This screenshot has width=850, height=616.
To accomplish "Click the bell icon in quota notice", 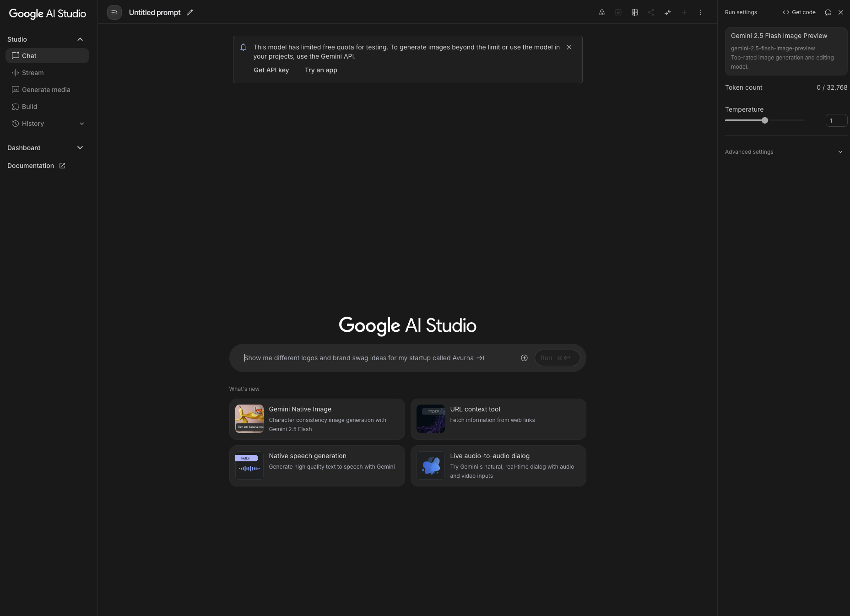I will coord(244,47).
